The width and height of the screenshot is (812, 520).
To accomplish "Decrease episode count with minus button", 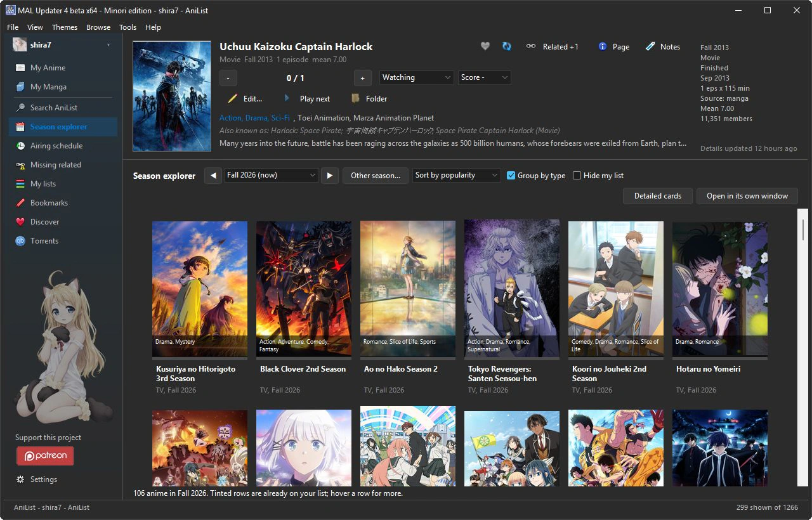I will [228, 78].
